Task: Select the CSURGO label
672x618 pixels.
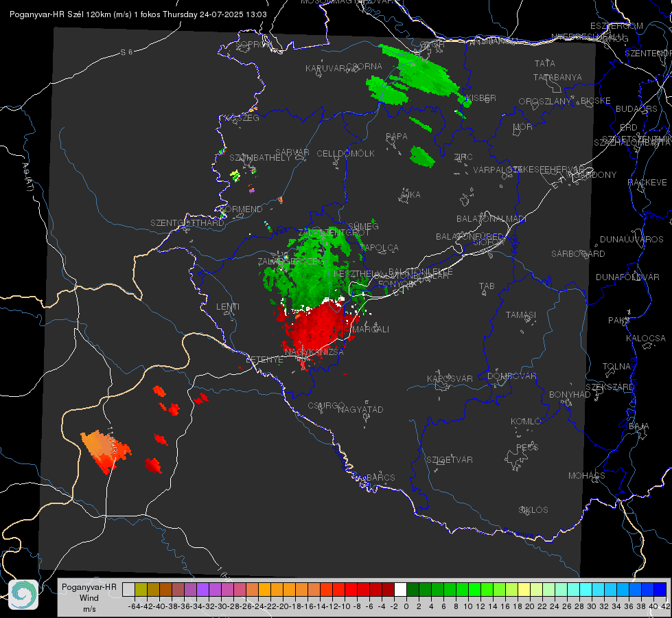Action: point(326,406)
